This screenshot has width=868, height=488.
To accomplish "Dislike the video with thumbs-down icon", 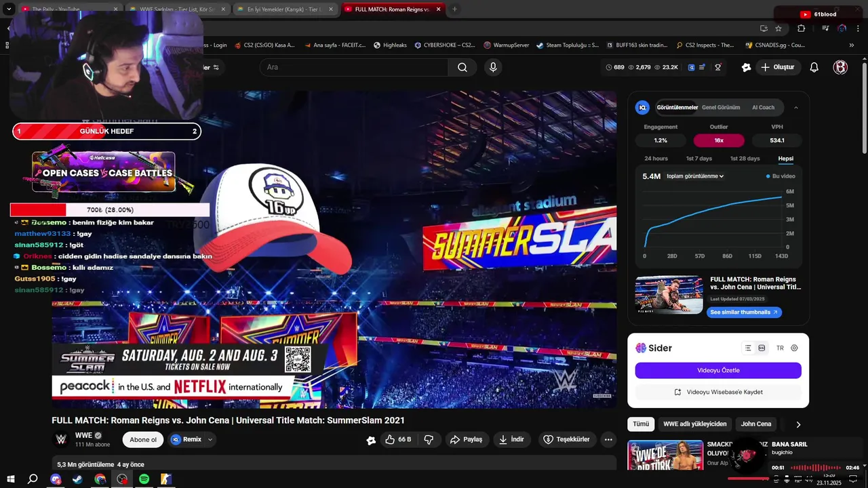I will coord(429,439).
